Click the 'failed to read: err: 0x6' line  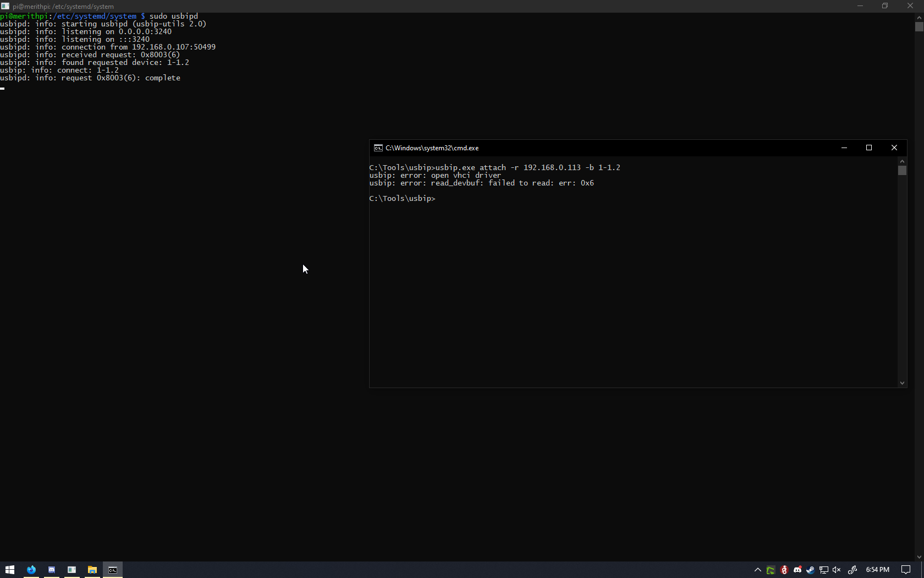(x=482, y=183)
